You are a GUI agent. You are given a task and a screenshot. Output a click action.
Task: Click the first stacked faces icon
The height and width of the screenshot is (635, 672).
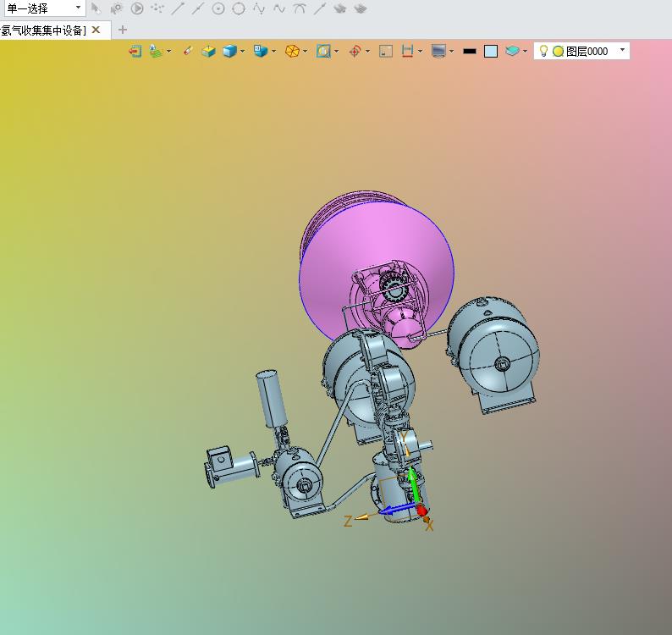pyautogui.click(x=340, y=8)
